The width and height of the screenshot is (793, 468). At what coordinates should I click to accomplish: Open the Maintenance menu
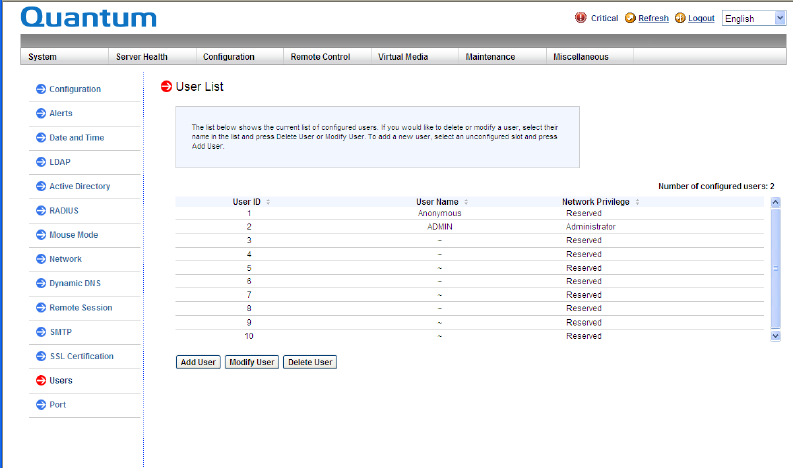point(490,57)
